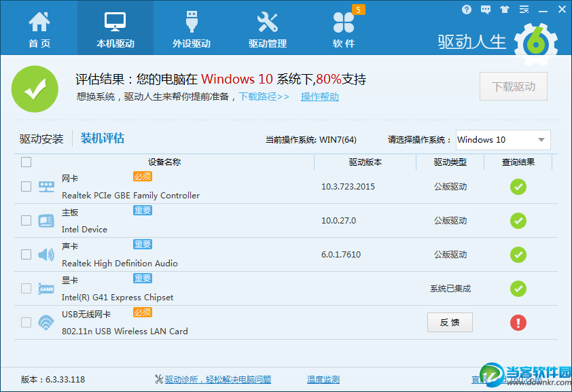The width and height of the screenshot is (572, 392).
Task: Open the 软件 tab
Action: tap(344, 29)
